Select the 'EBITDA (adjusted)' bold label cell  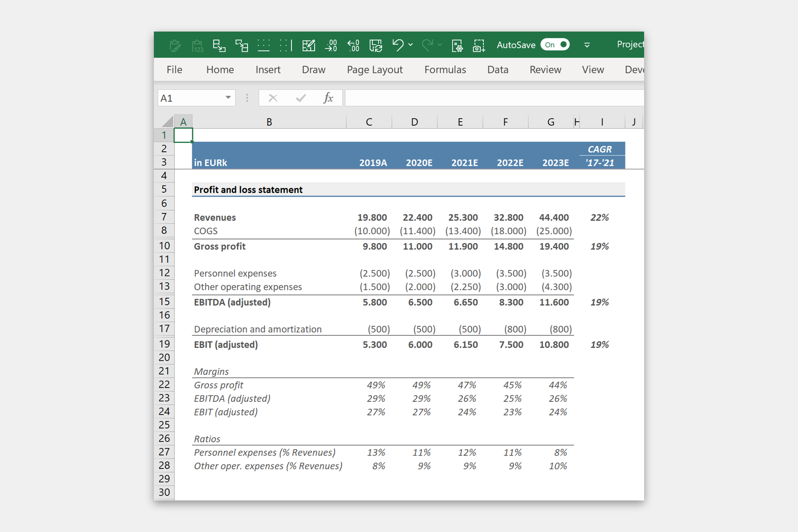269,302
